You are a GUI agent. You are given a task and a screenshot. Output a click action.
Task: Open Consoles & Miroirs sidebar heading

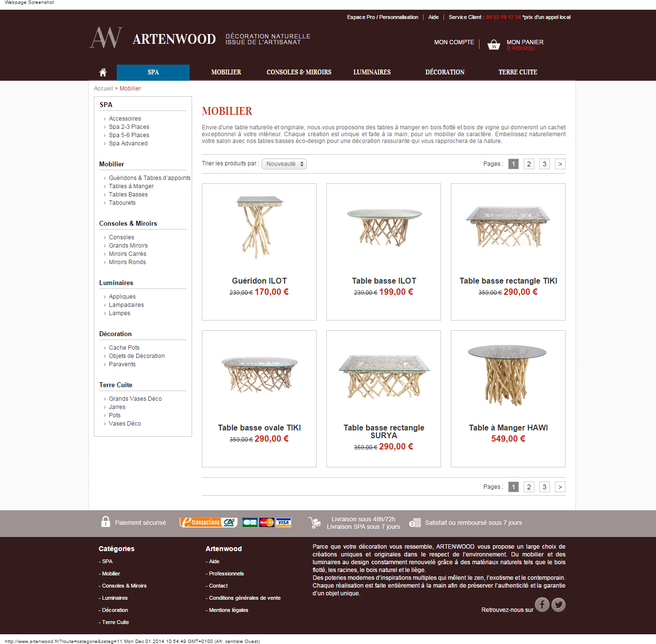128,223
